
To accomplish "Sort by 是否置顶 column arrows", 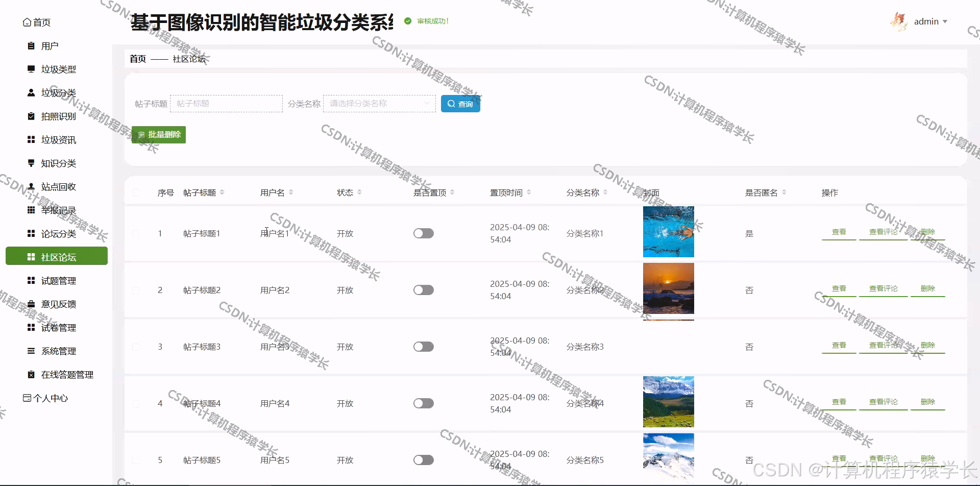I will [x=452, y=192].
